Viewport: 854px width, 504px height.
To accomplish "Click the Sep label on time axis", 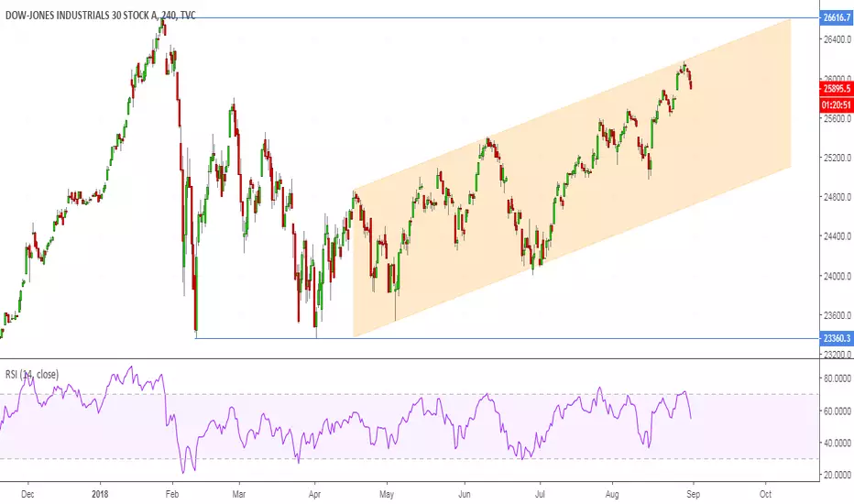I will click(x=693, y=494).
